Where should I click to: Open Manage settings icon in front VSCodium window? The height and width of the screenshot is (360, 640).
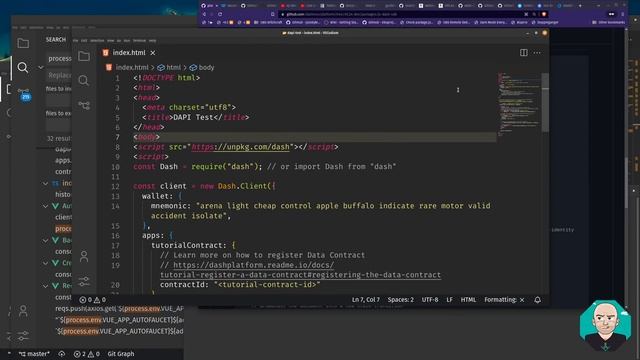click(84, 281)
